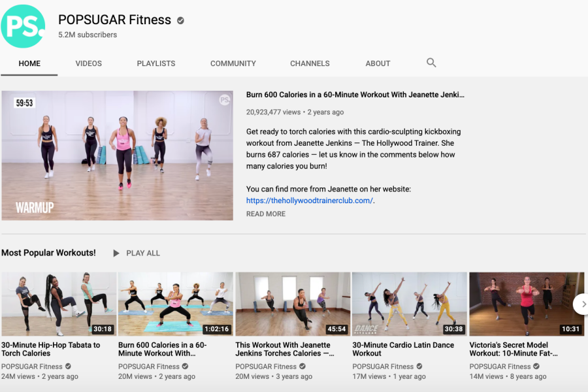Click the PS watermark on the featured video
The height and width of the screenshot is (392, 588).
(224, 100)
